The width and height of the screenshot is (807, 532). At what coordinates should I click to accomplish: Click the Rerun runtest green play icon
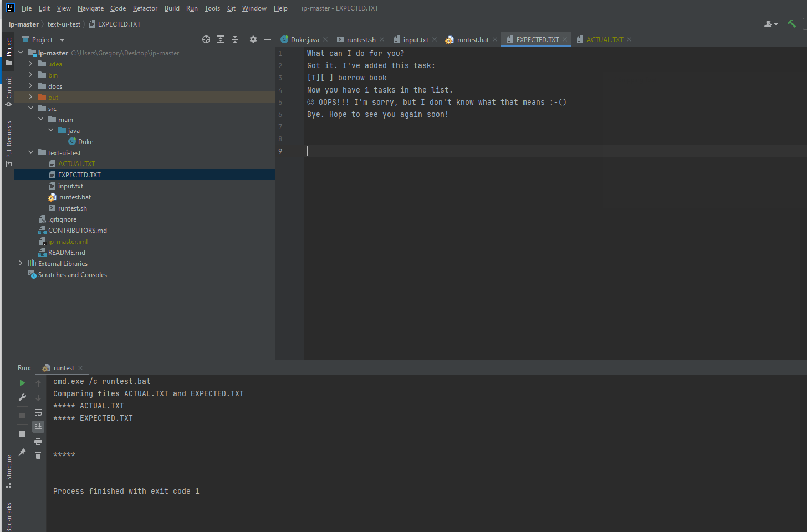pyautogui.click(x=22, y=383)
